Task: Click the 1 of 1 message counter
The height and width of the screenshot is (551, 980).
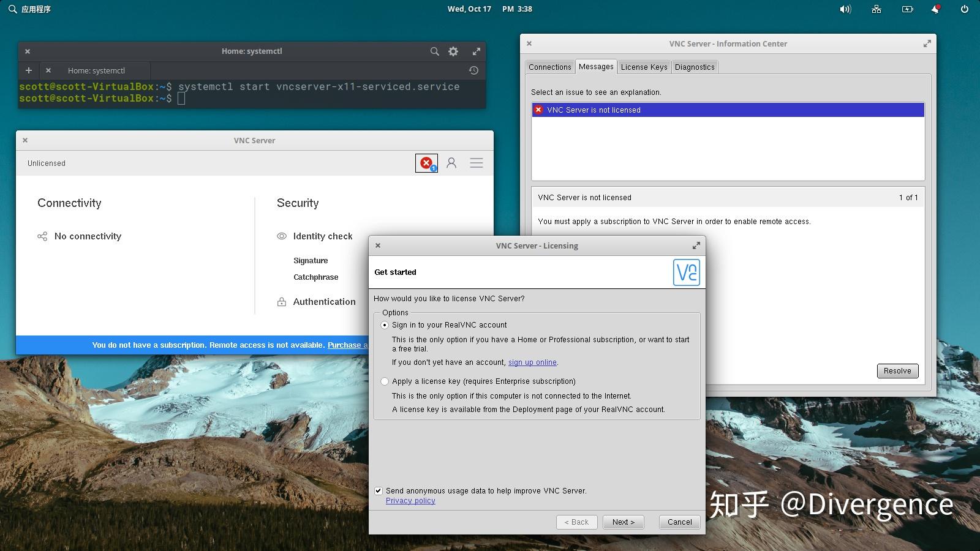Action: coord(908,198)
